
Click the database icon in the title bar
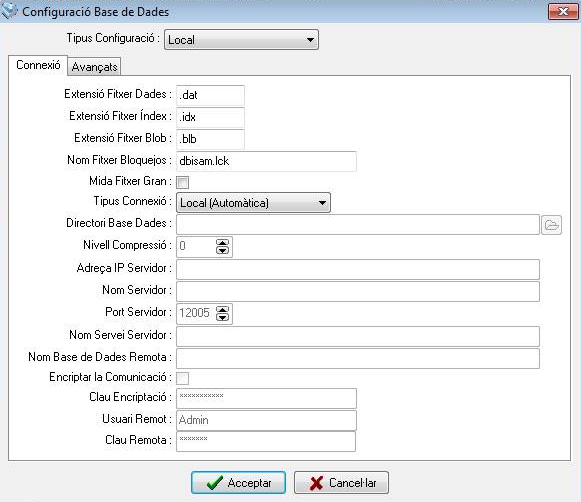click(9, 11)
